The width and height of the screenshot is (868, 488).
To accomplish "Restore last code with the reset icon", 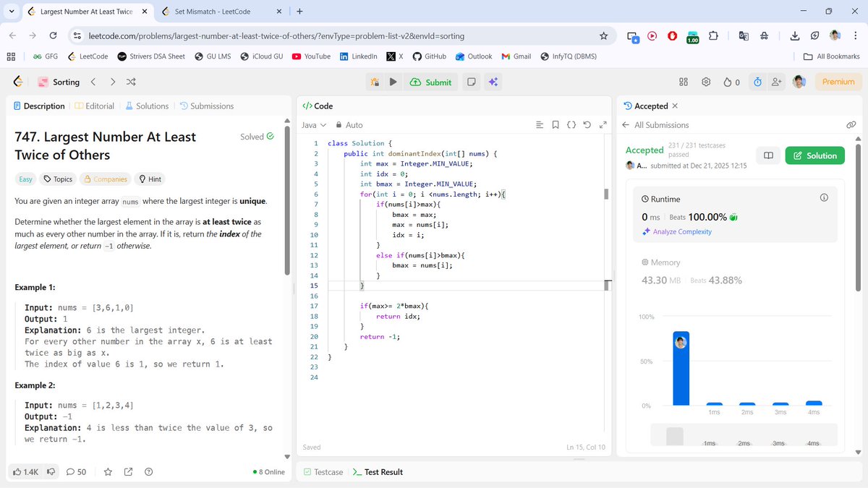I will [x=587, y=124].
